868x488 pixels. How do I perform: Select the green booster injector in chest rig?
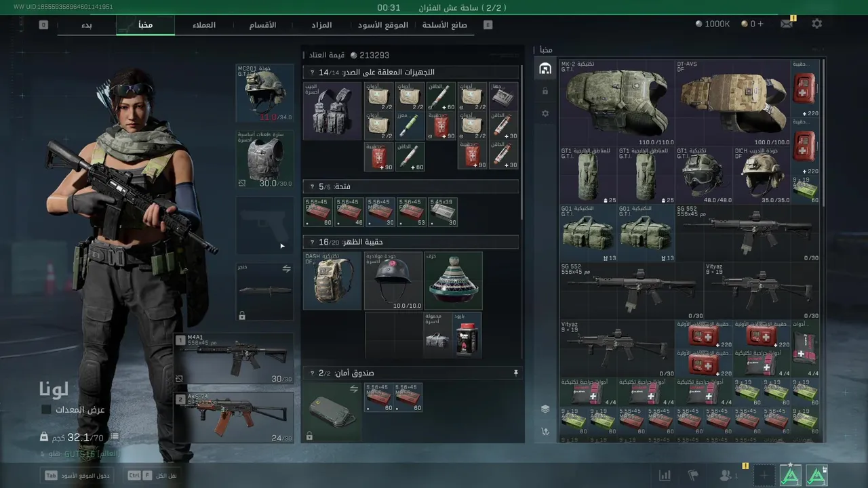pyautogui.click(x=411, y=126)
